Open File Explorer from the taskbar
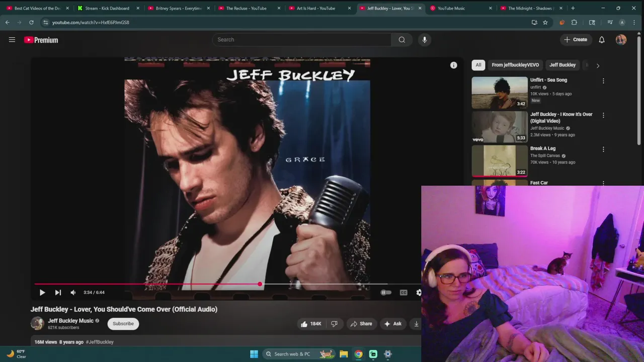This screenshot has height=362, width=644. tap(344, 354)
